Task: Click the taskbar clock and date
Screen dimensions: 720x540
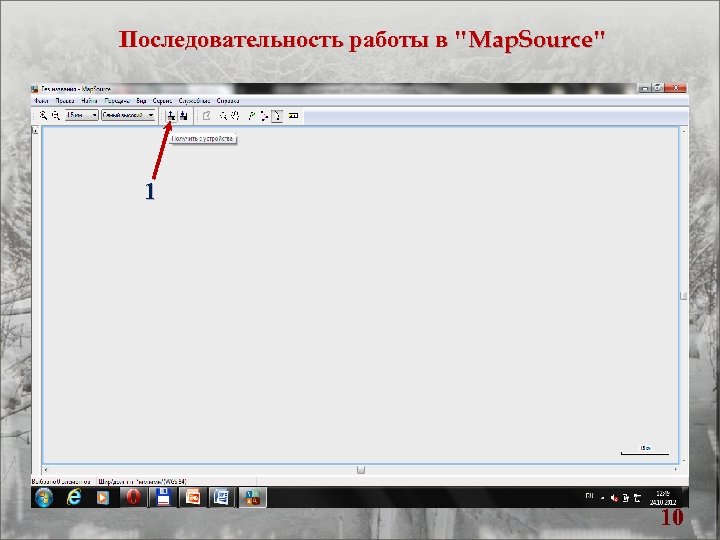Action: point(663,498)
